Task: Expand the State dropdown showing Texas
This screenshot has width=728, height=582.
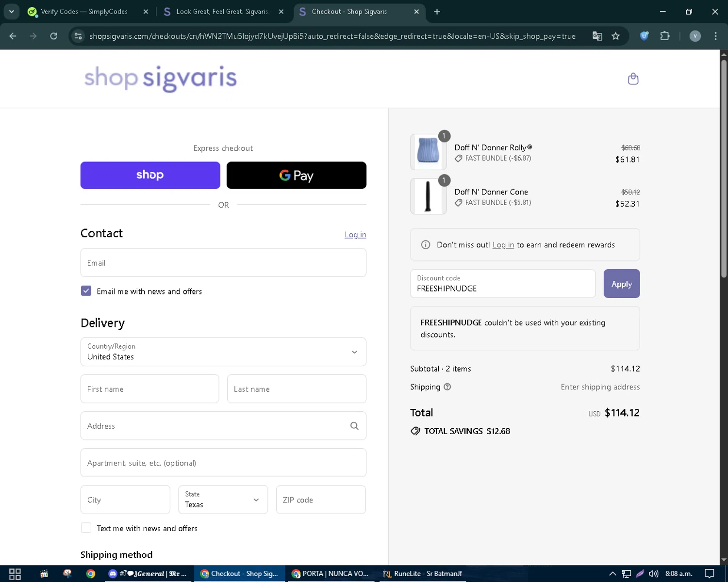Action: pyautogui.click(x=223, y=500)
